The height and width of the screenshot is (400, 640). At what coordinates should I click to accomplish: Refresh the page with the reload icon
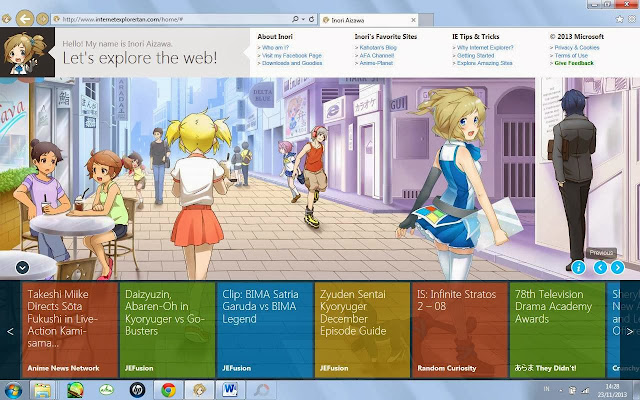coord(311,19)
